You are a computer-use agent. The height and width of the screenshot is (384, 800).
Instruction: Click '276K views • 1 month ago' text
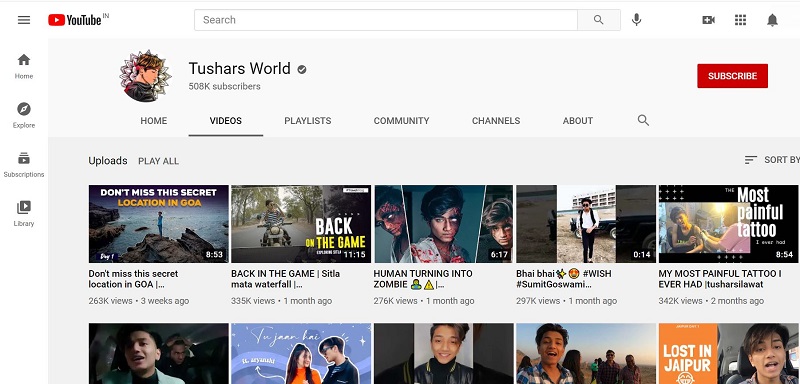(x=424, y=301)
